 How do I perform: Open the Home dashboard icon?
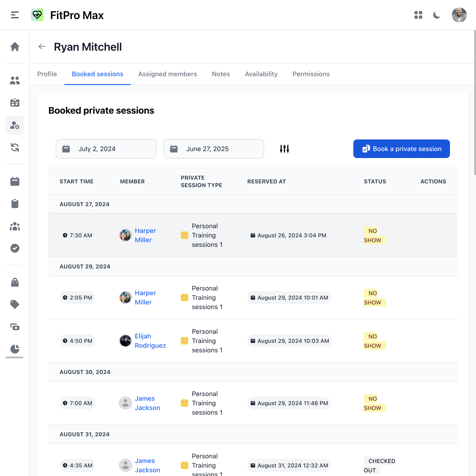15,47
